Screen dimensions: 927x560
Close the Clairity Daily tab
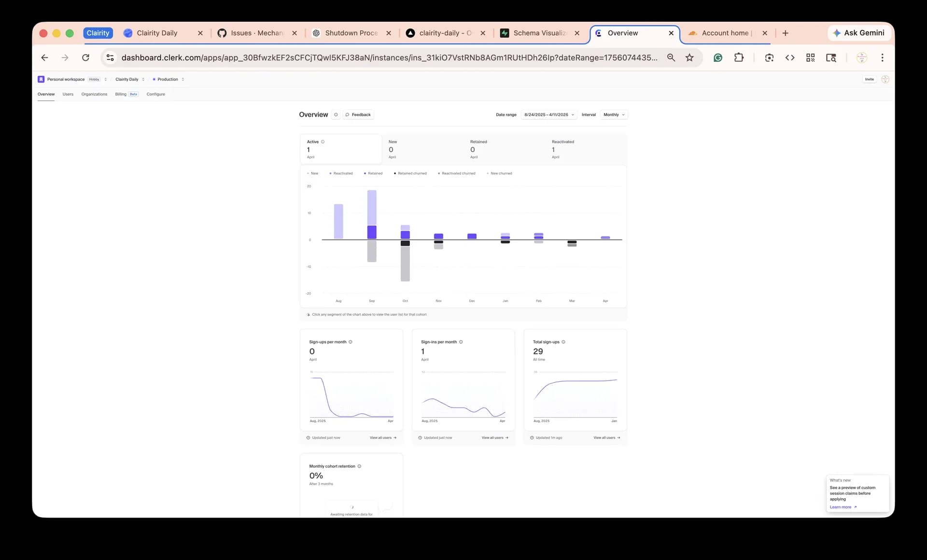(200, 33)
